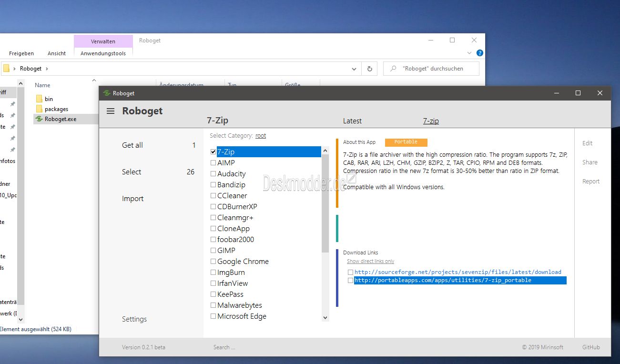The height and width of the screenshot is (364, 620).
Task: Click Explorer's "Roboget" durchsuchen search box
Action: [x=431, y=69]
